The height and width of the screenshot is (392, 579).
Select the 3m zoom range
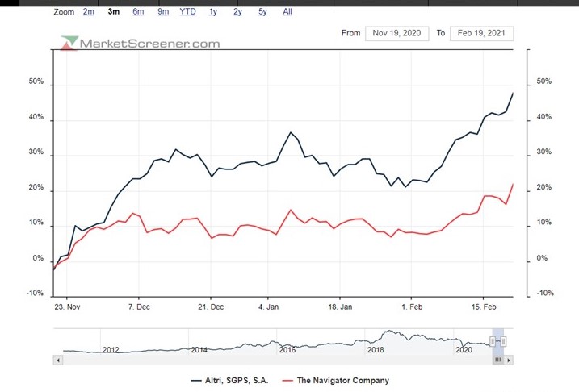tap(114, 12)
